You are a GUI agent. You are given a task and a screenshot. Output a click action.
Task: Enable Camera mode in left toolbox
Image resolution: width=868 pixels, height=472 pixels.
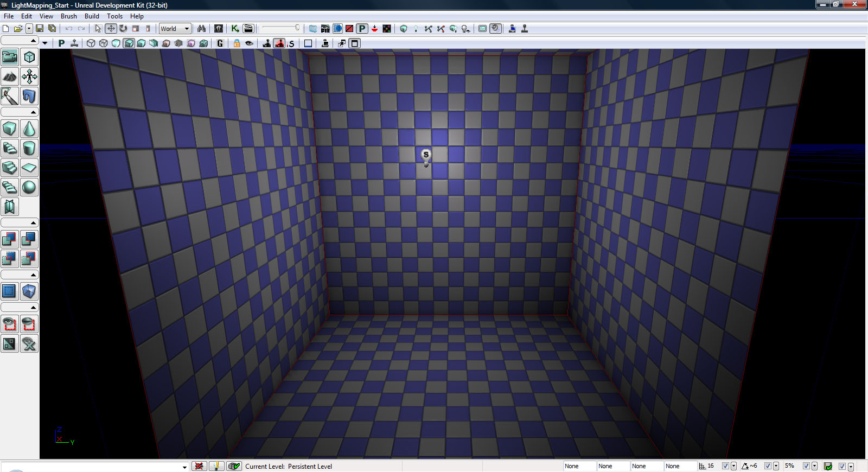10,57
